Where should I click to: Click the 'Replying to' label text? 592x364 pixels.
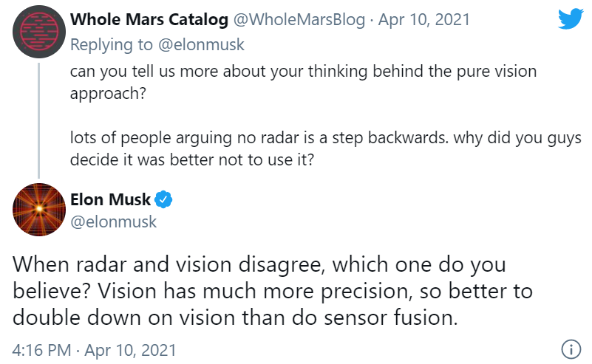pos(112,45)
